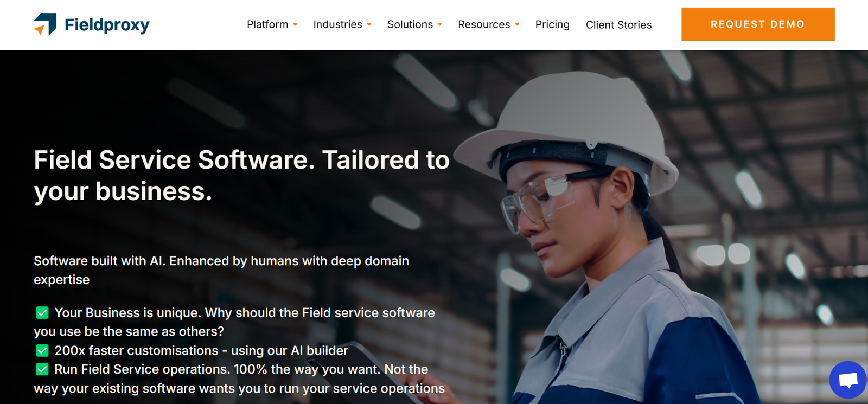The width and height of the screenshot is (868, 404).
Task: Expand the Industries dropdown arrow
Action: tap(369, 25)
